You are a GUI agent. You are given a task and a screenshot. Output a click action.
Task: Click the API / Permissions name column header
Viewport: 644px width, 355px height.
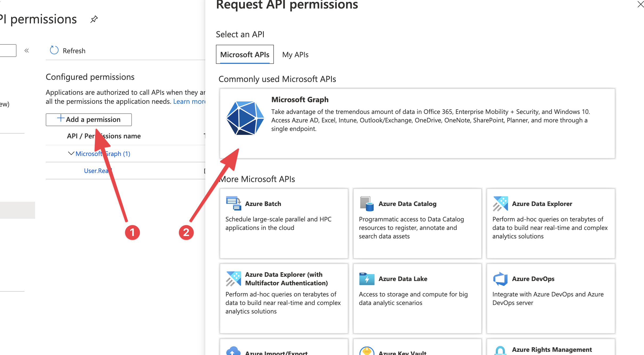[104, 136]
